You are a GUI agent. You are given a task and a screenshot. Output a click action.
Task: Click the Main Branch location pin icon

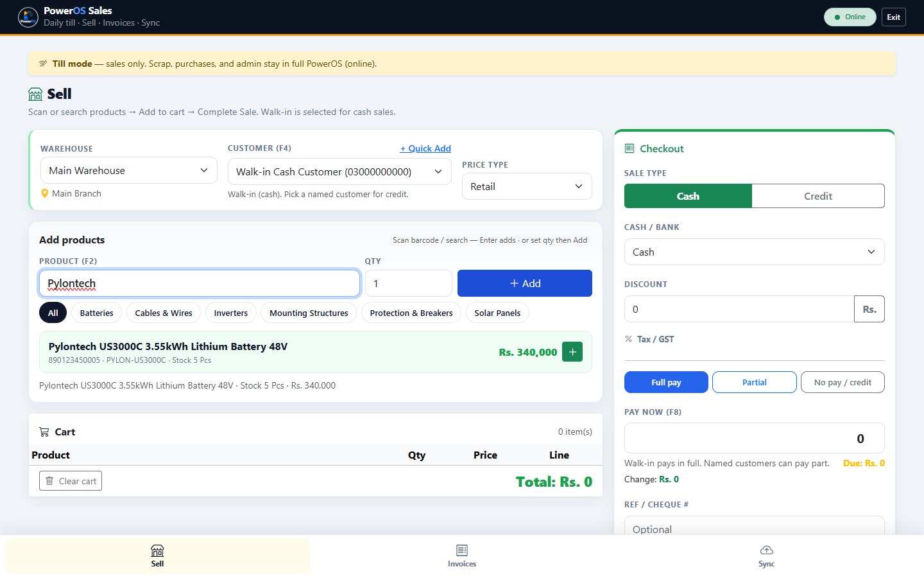pos(45,193)
